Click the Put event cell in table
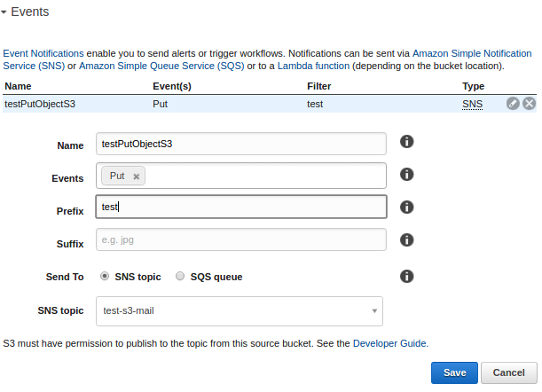Viewport: 542px width, 392px height. pyautogui.click(x=160, y=104)
